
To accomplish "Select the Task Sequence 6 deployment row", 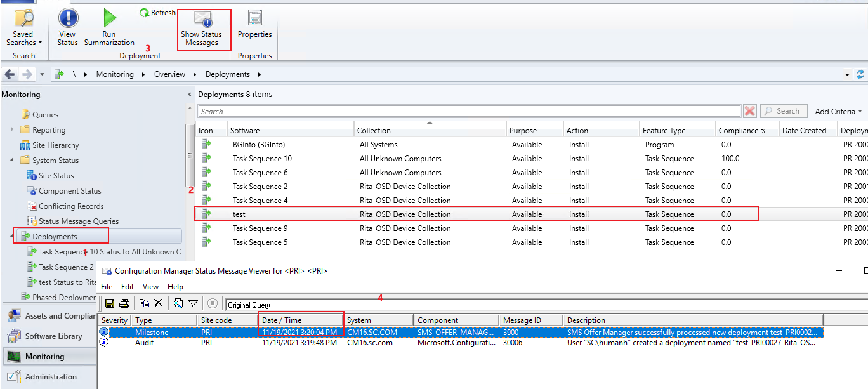I will tap(532, 173).
